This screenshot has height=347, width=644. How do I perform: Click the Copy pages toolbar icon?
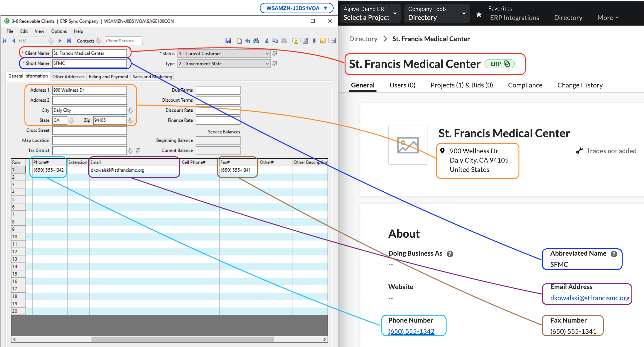coord(275,41)
